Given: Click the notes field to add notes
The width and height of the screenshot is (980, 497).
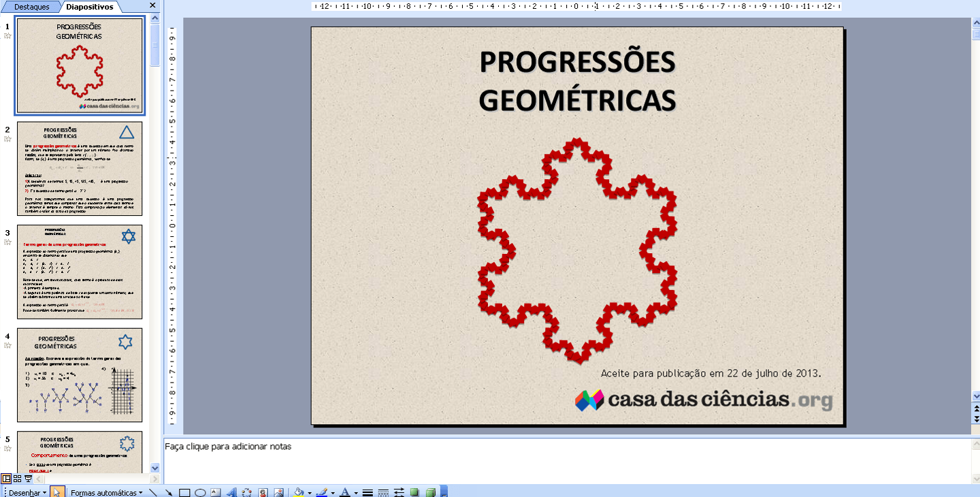Looking at the screenshot, I should tap(567, 460).
